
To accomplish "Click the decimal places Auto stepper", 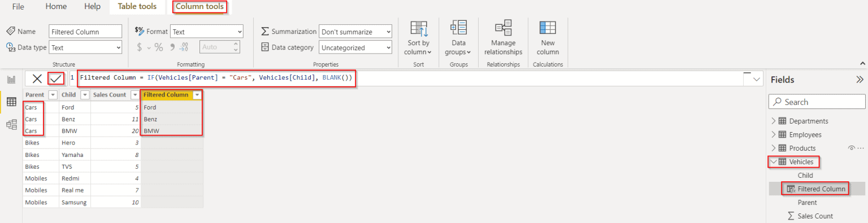I will click(x=236, y=47).
